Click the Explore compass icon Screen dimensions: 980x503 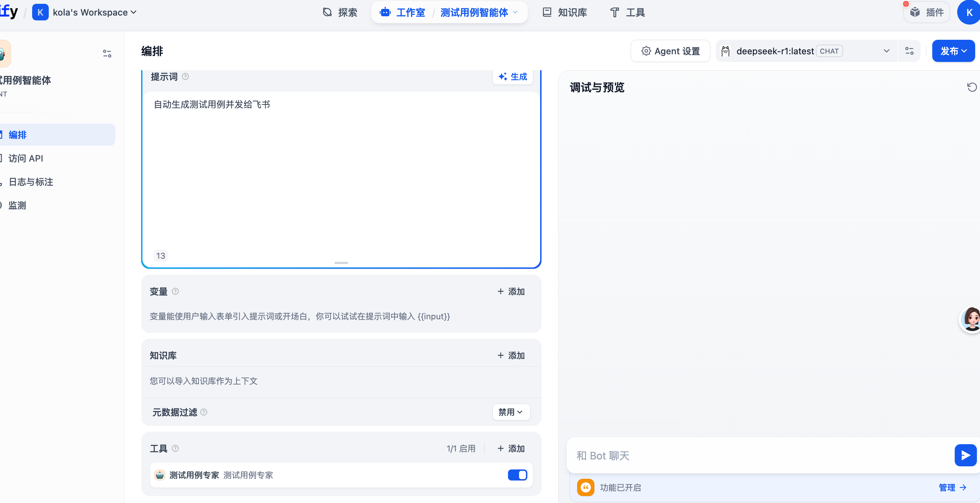(327, 12)
